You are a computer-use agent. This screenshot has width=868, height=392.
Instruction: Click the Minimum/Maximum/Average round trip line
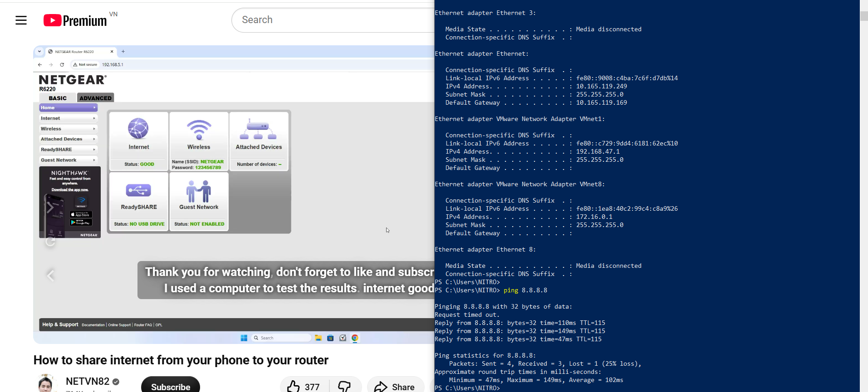pos(536,380)
